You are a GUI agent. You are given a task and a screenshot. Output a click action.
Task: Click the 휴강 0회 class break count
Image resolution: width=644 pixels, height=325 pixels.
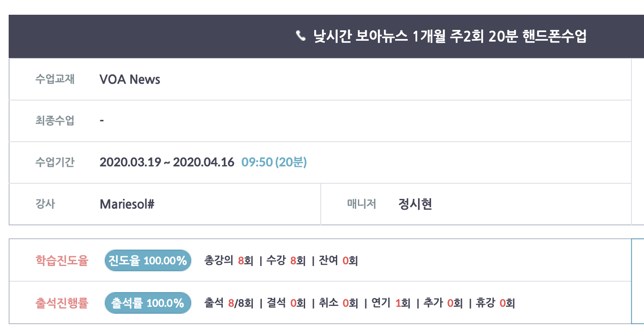point(495,303)
